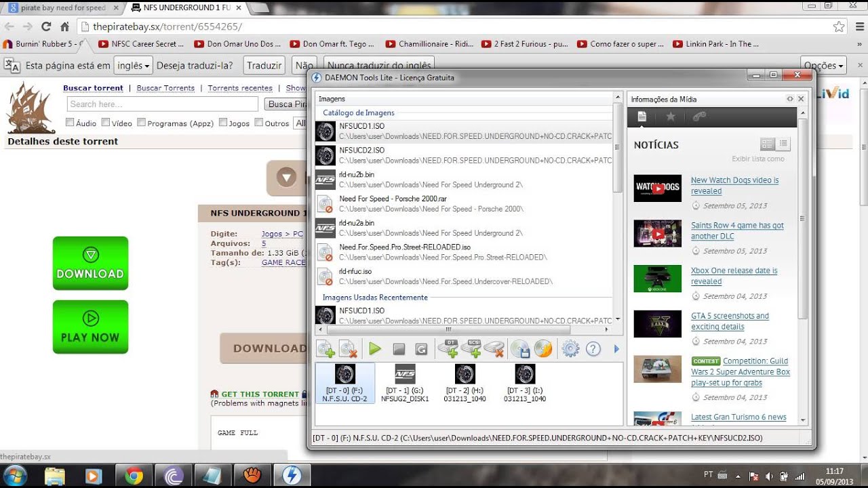Select rld-nu2b.bin in the image catalog

coord(464,180)
